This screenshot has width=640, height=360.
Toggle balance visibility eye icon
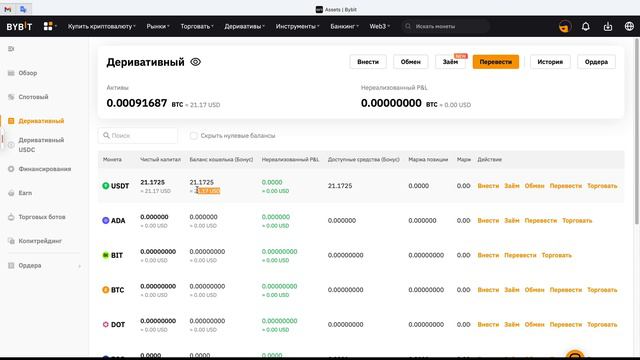pyautogui.click(x=196, y=62)
